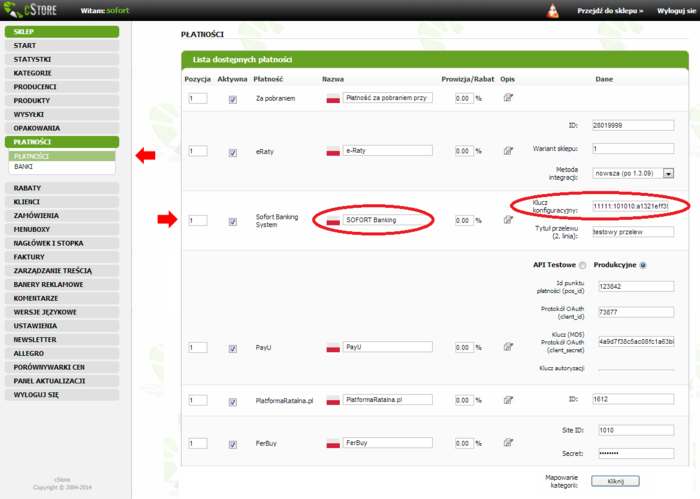Click PayU OAuth client_id field
Screen dimensions: 700x499
pos(636,312)
